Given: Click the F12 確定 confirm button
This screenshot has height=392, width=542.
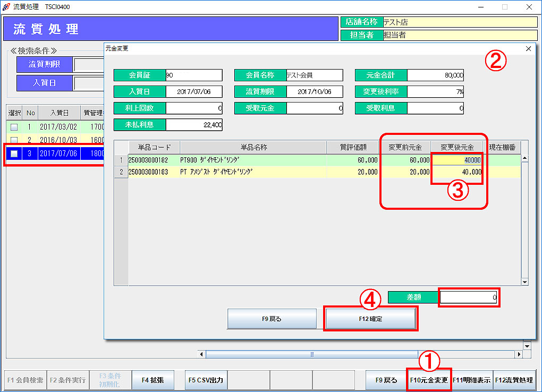Looking at the screenshot, I should pos(370,319).
